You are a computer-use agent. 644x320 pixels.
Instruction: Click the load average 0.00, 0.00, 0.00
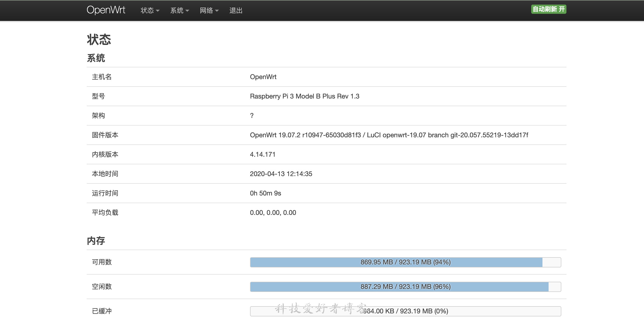point(273,213)
